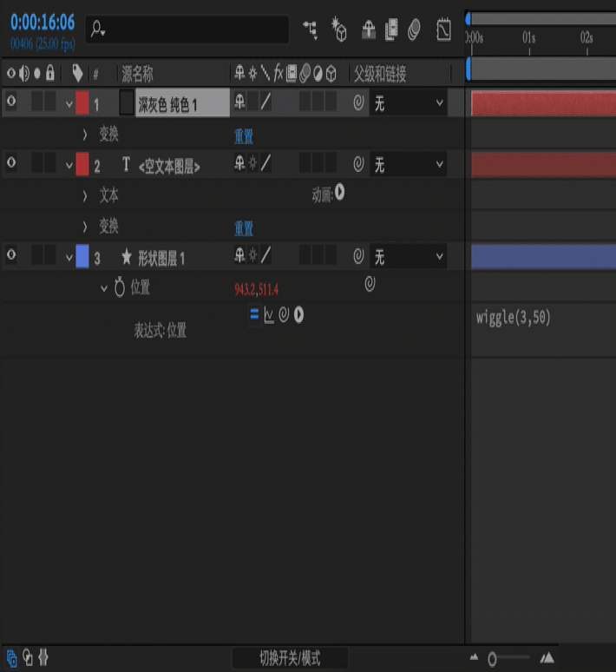Click the lock column header icon
616x672 pixels.
(50, 73)
